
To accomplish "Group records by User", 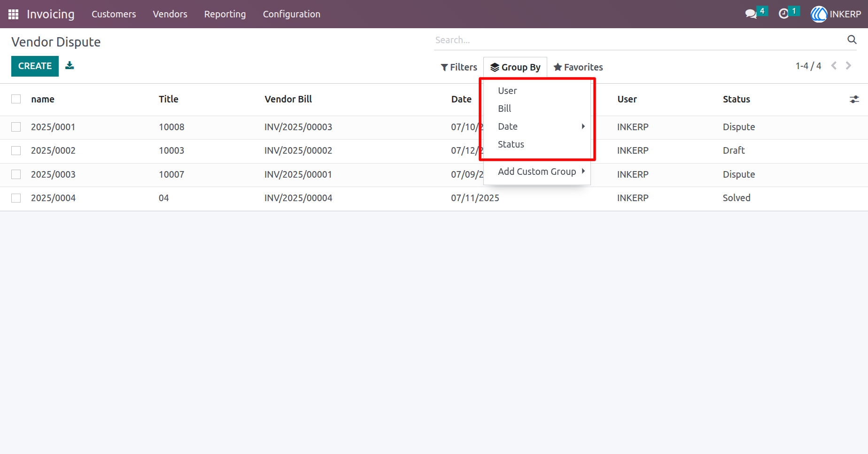I will [x=537, y=91].
